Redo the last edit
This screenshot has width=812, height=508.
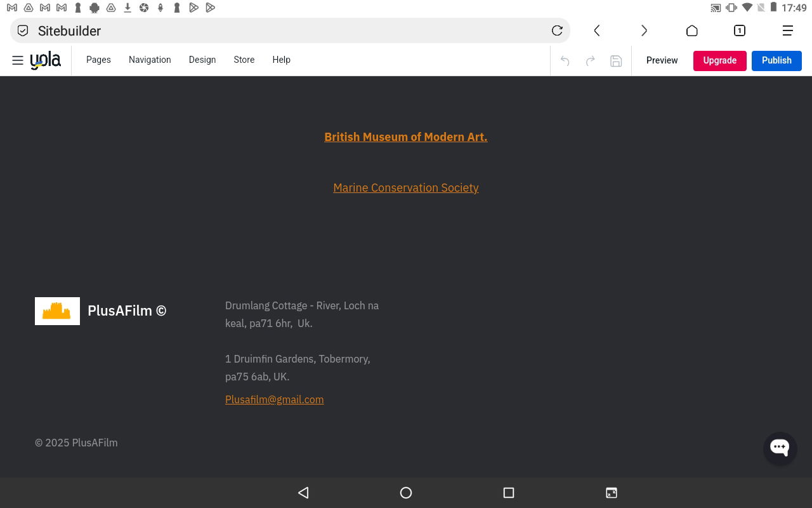(x=590, y=60)
